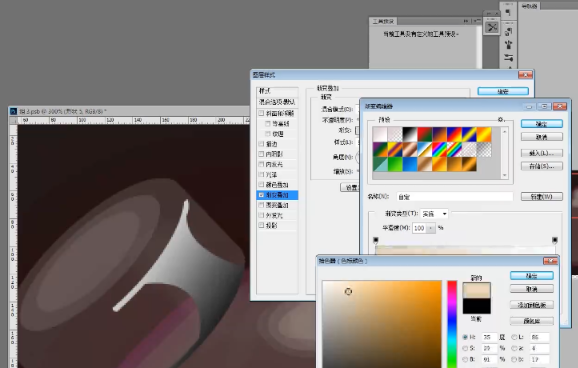Image resolution: width=578 pixels, height=368 pixels.
Task: Click 存储(S)... (Save) in the Gradient Editor
Action: coord(542,166)
